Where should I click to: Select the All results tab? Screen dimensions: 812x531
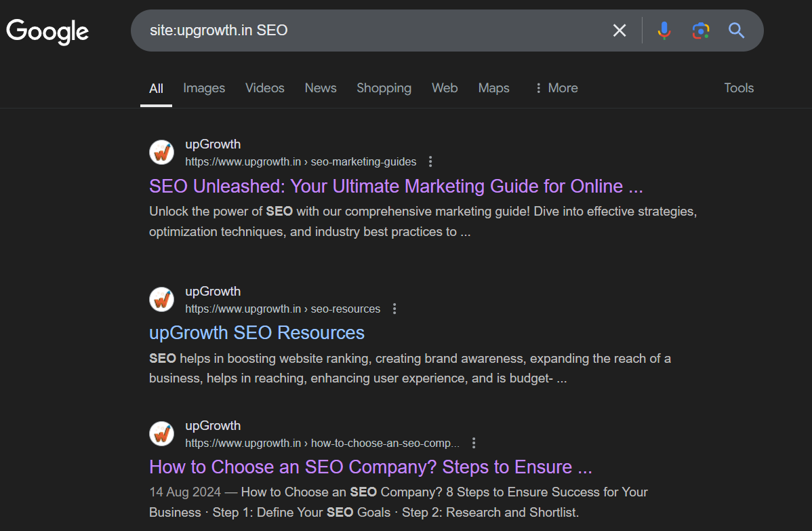[156, 88]
